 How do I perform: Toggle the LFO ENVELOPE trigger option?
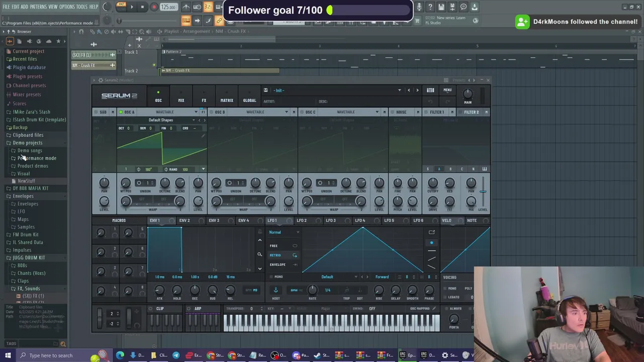(x=283, y=264)
